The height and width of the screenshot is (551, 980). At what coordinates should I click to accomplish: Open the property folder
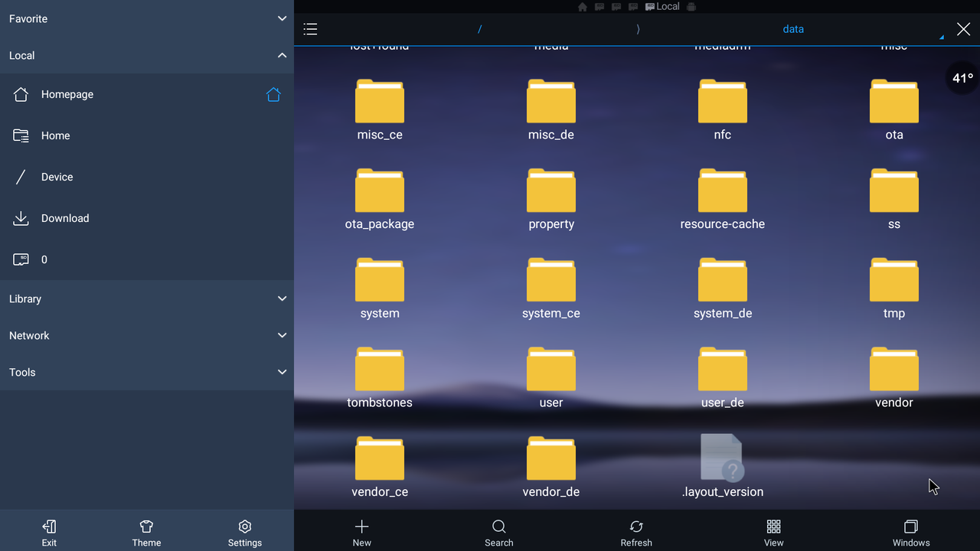(551, 199)
